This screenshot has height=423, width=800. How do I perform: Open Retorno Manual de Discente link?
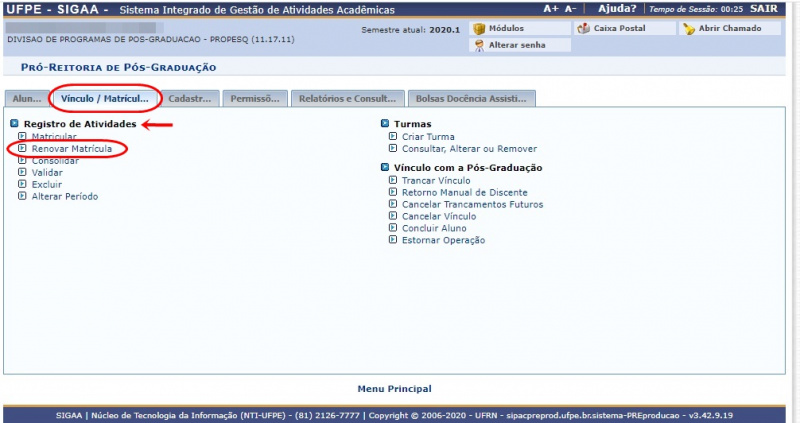[465, 192]
